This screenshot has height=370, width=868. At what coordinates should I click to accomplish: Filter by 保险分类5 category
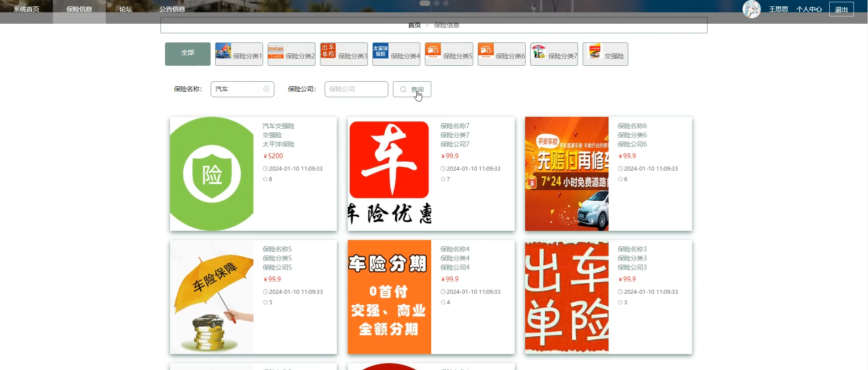pos(449,54)
